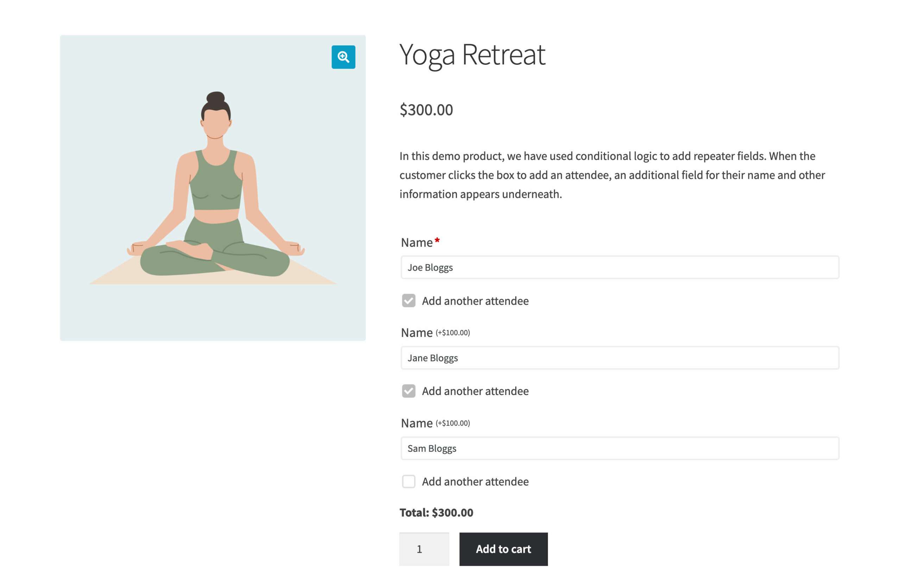The image size is (901, 588).
Task: Tick the empty checkbox below Sam Bloggs
Action: pos(409,481)
